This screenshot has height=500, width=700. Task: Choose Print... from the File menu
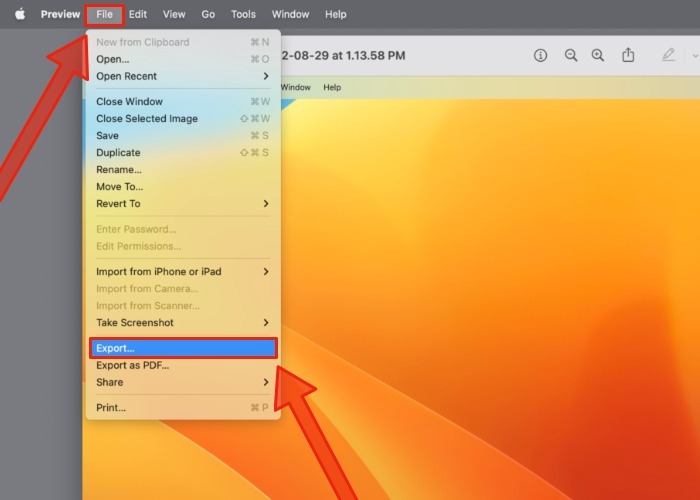[x=183, y=408]
